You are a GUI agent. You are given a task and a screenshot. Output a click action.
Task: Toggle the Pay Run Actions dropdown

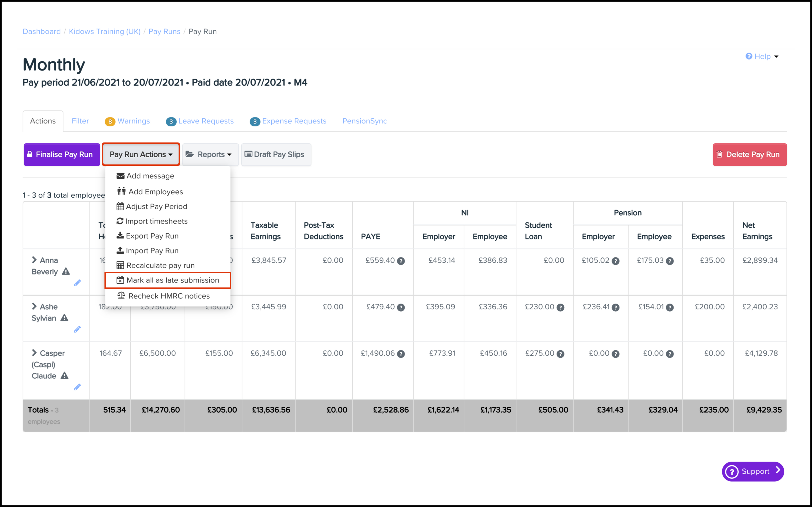click(x=141, y=155)
